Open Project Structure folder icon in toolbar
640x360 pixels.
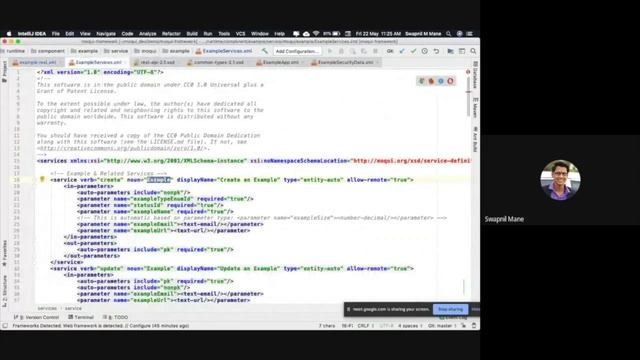tap(451, 51)
